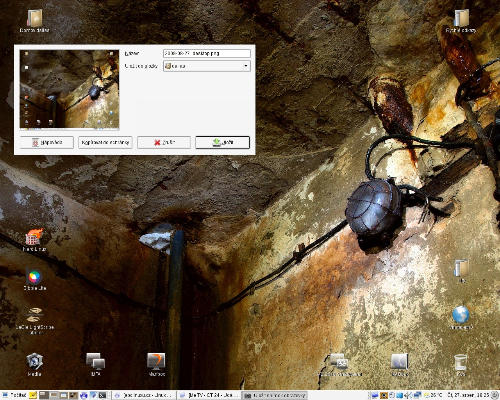Open the main menu on the bottom panel
Image resolution: width=500 pixels, height=400 pixels.
[14, 395]
